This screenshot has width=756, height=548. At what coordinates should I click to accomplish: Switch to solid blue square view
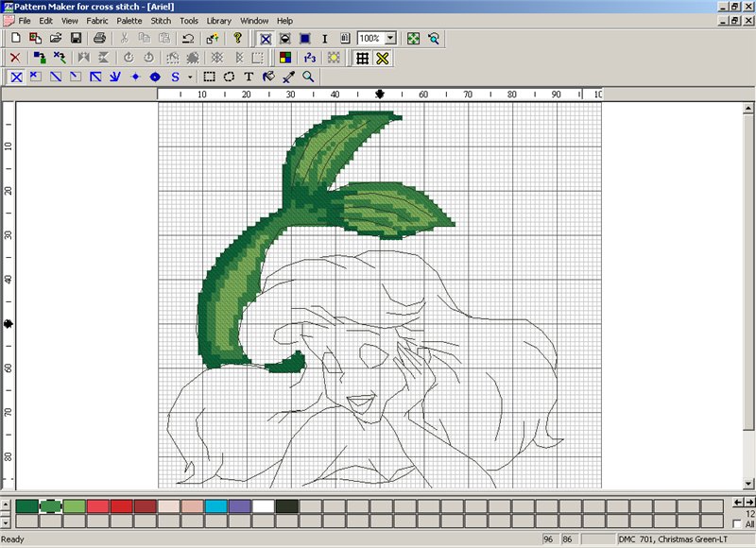[x=304, y=39]
